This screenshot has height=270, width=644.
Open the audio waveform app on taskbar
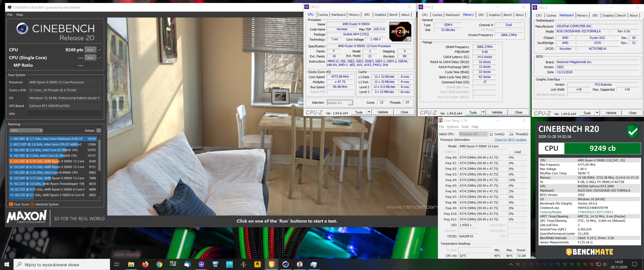pyautogui.click(x=243, y=264)
